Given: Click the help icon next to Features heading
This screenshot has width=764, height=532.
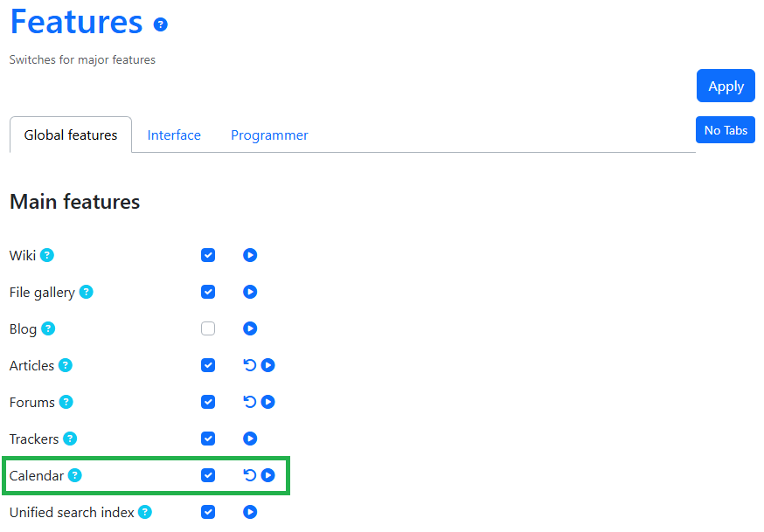Looking at the screenshot, I should click(161, 24).
